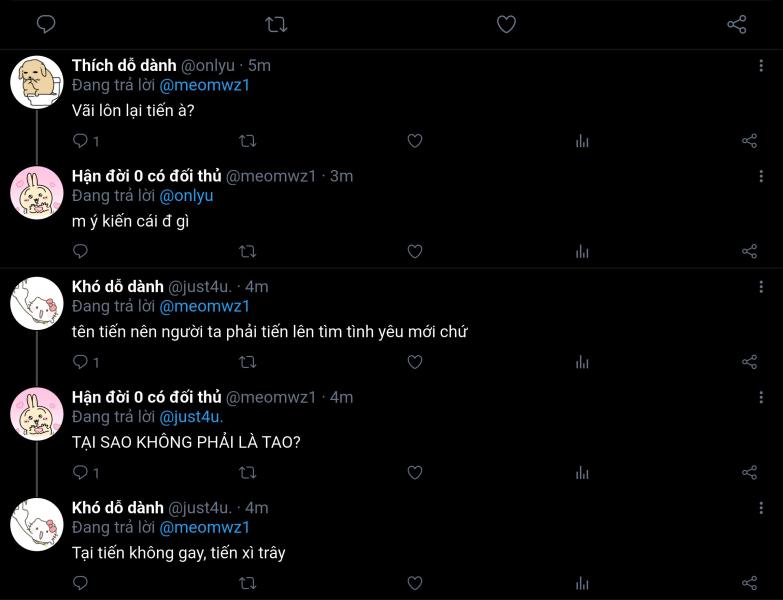The image size is (783, 600).
Task: Like the 'TẠI SAO KHÔNG PHẢI LÀ TAO?' tweet
Action: (414, 472)
